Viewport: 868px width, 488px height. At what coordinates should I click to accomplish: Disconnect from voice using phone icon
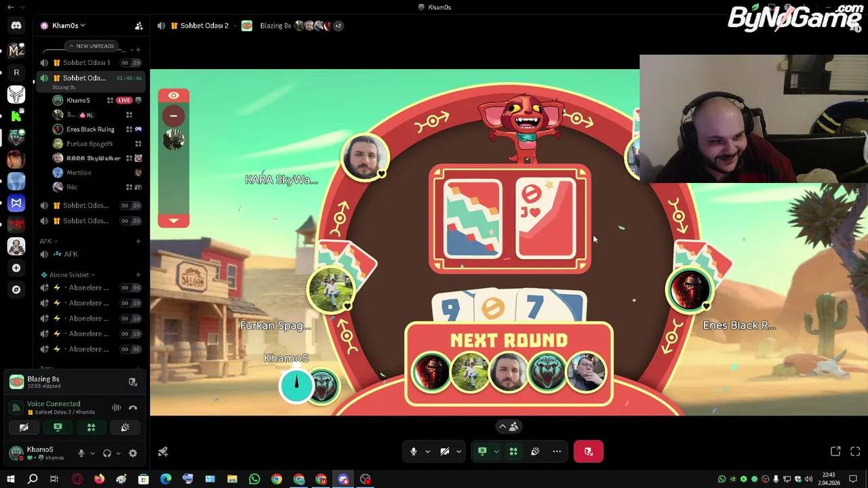(133, 408)
